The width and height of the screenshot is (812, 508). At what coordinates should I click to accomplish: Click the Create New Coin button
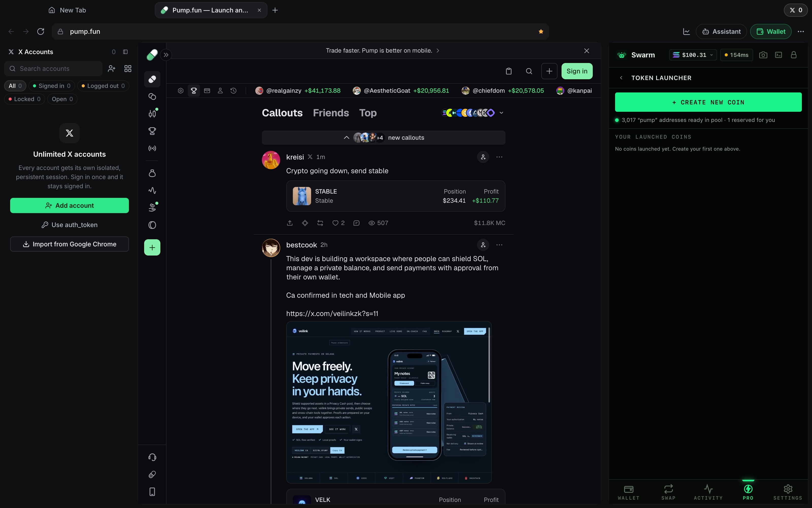(708, 102)
